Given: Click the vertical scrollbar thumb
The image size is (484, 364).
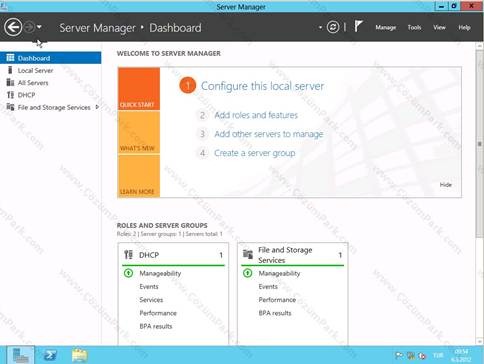Looking at the screenshot, I should click(480, 143).
